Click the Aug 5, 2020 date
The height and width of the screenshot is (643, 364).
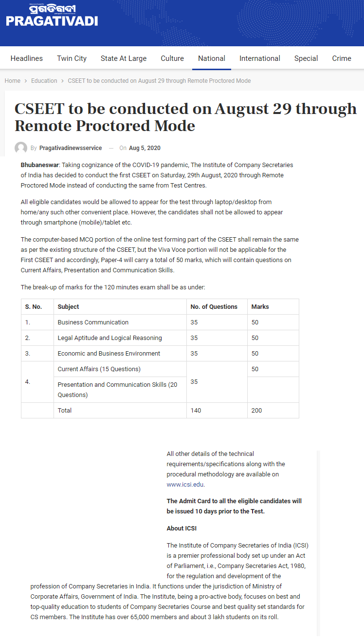pos(145,148)
